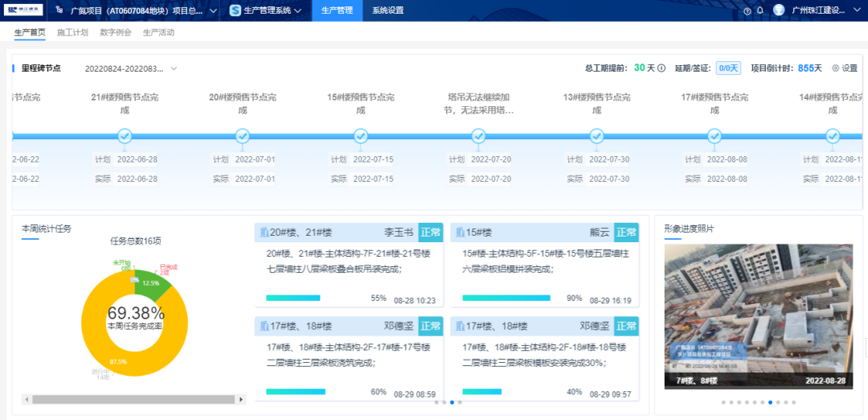
Task: Expand the 广氮项目 project selector dropdown
Action: point(213,11)
